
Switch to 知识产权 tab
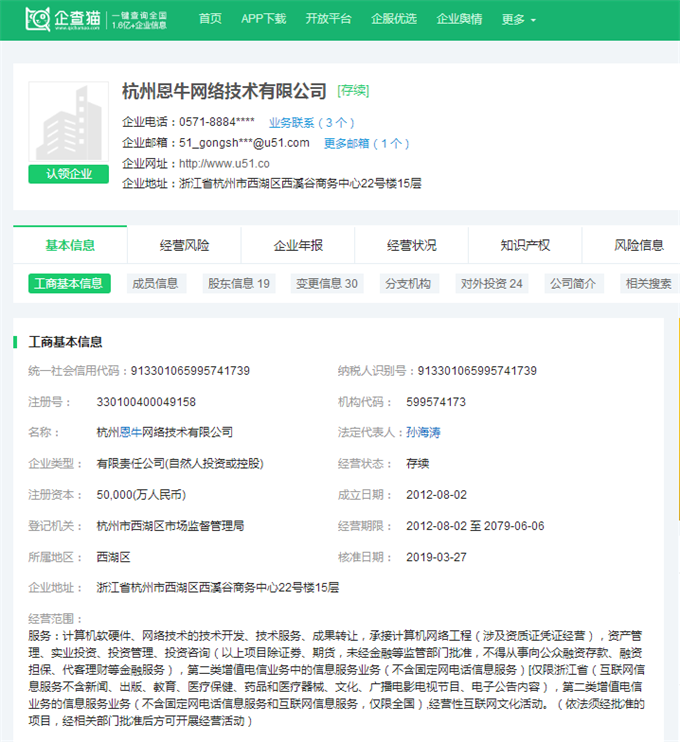point(525,245)
